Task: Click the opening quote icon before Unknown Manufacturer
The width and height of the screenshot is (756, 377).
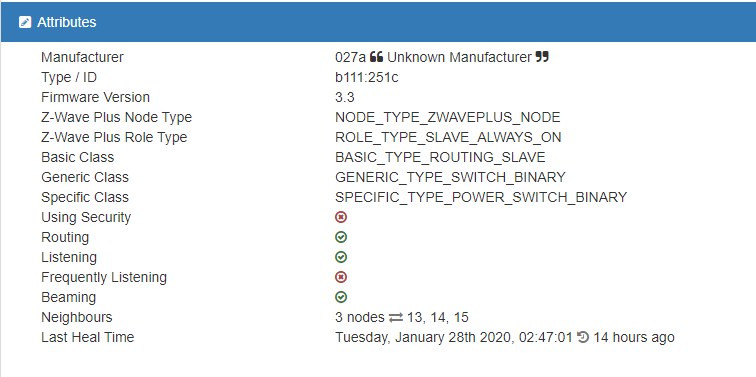Action: click(377, 57)
